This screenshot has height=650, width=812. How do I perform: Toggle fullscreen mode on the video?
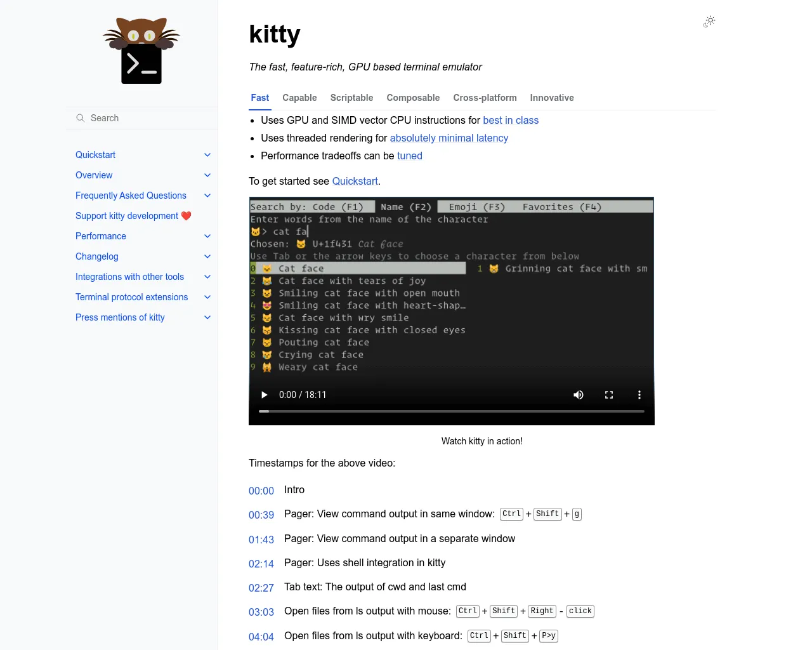(608, 394)
